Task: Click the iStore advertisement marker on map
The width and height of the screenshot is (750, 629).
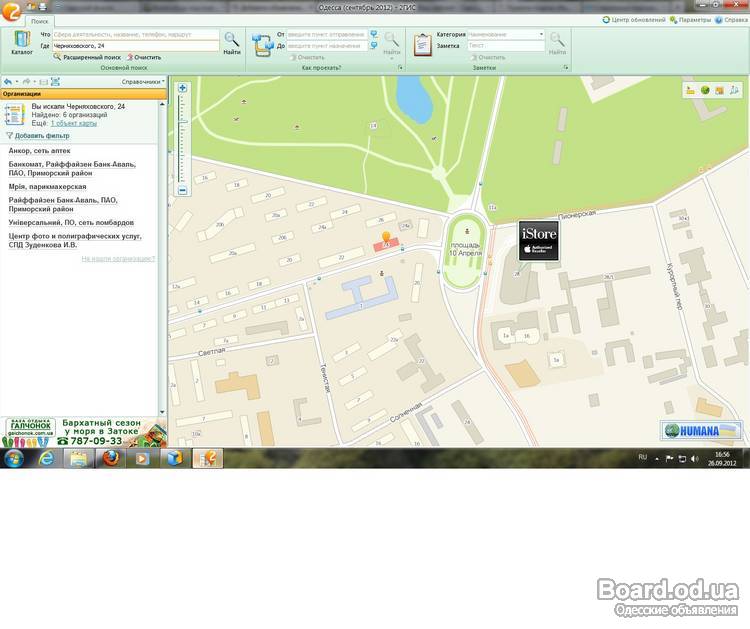Action: pos(538,241)
